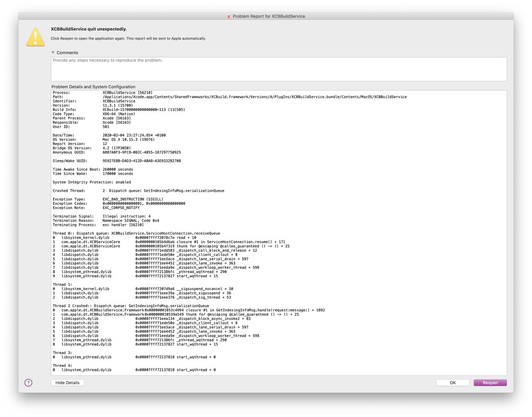Screen dimensions: 532x417
Task: Select the 'Code Type: X86-64 (Native)' line
Action: point(94,114)
